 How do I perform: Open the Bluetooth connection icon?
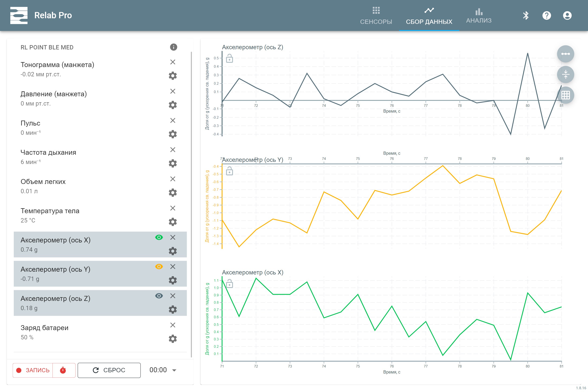pos(526,15)
